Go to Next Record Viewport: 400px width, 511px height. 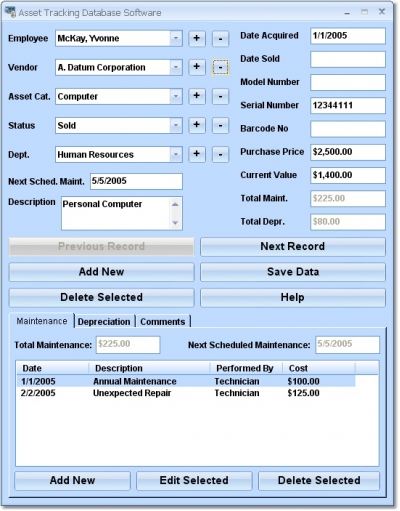(x=293, y=247)
